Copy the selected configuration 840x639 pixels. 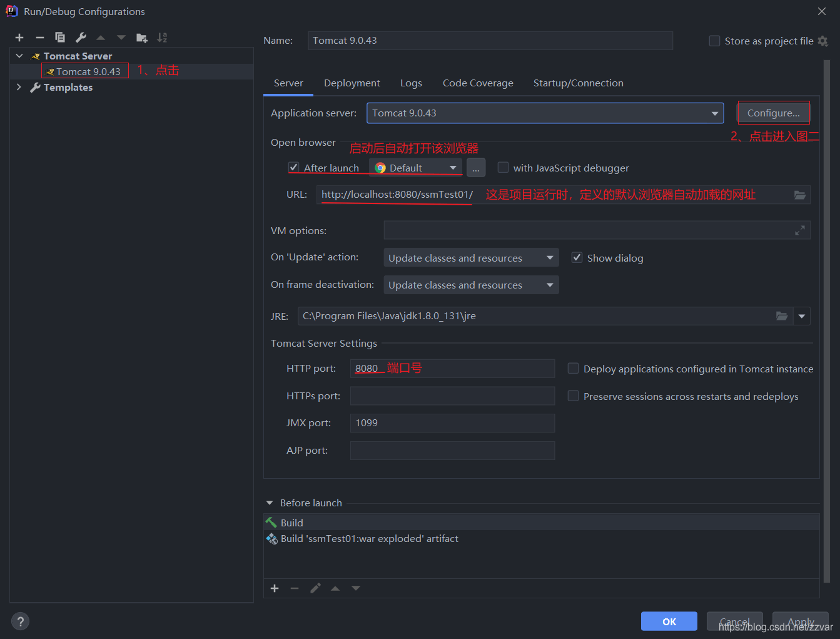tap(60, 38)
